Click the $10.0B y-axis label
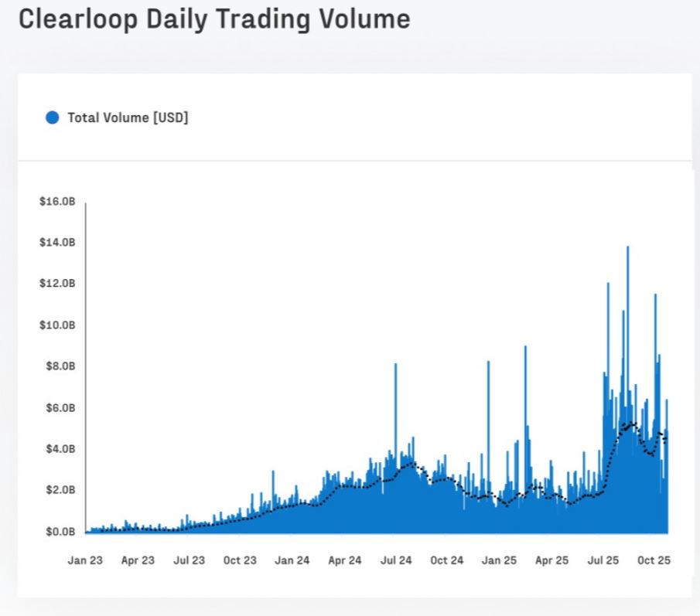 tap(57, 325)
